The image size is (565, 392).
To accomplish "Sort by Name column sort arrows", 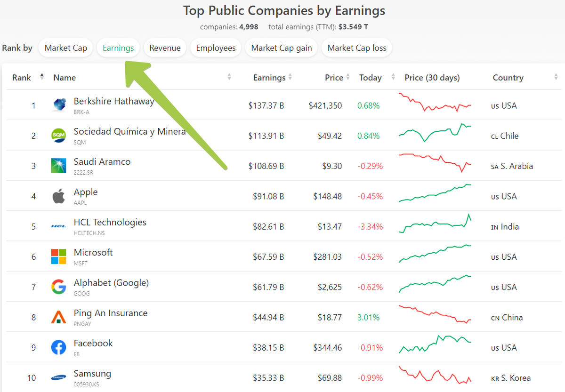I will click(229, 77).
